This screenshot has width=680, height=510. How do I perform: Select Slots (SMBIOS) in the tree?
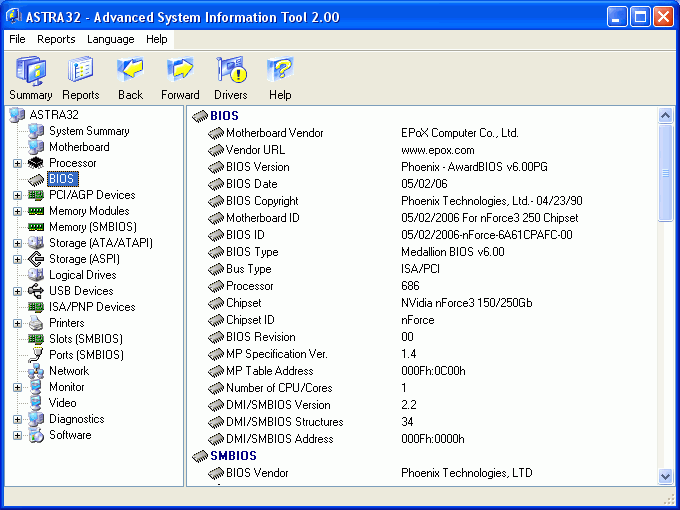click(86, 339)
